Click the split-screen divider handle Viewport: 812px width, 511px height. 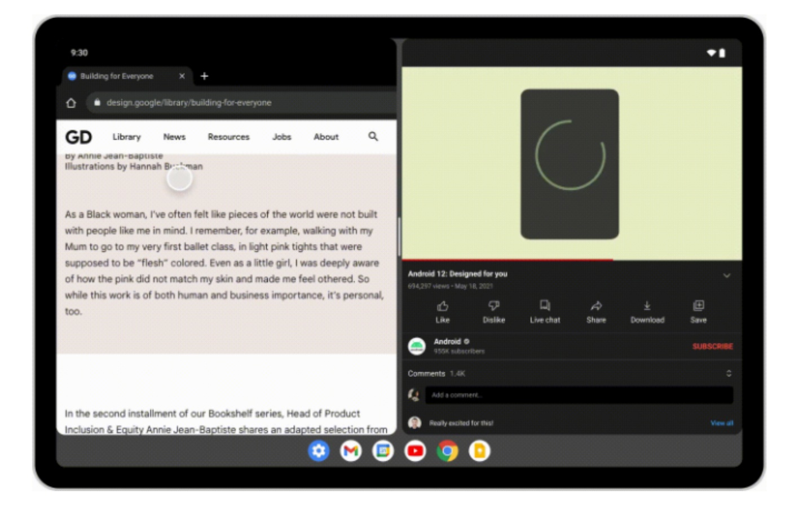(399, 237)
